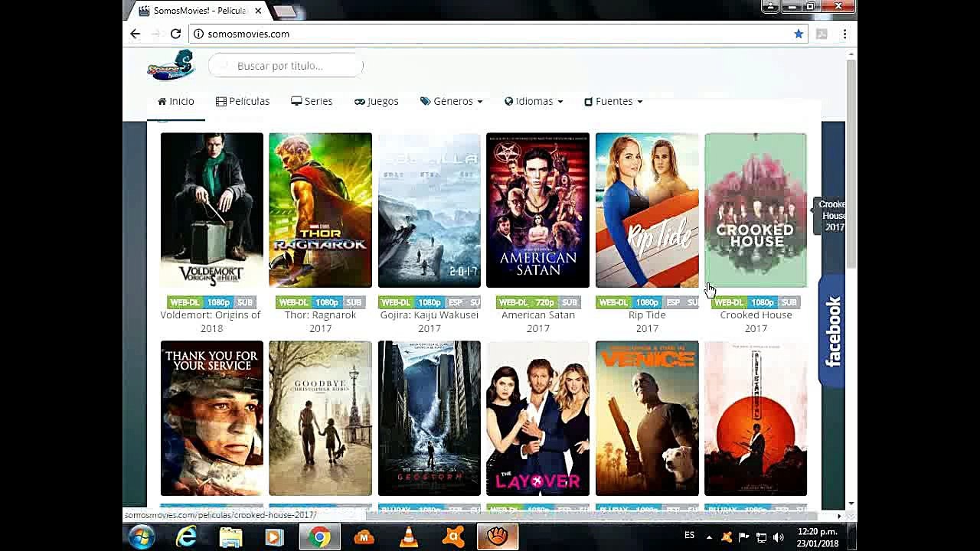Go to Inicio in the navigation bar
The image size is (980, 551).
point(175,101)
